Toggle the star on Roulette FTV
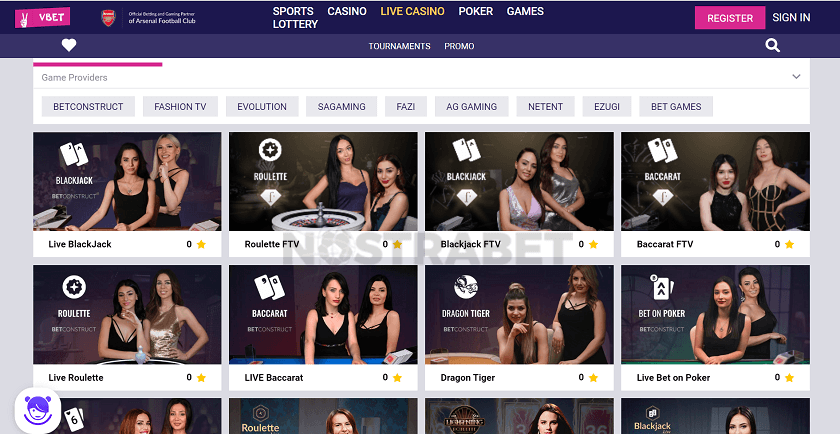This screenshot has height=434, width=840. pos(397,244)
